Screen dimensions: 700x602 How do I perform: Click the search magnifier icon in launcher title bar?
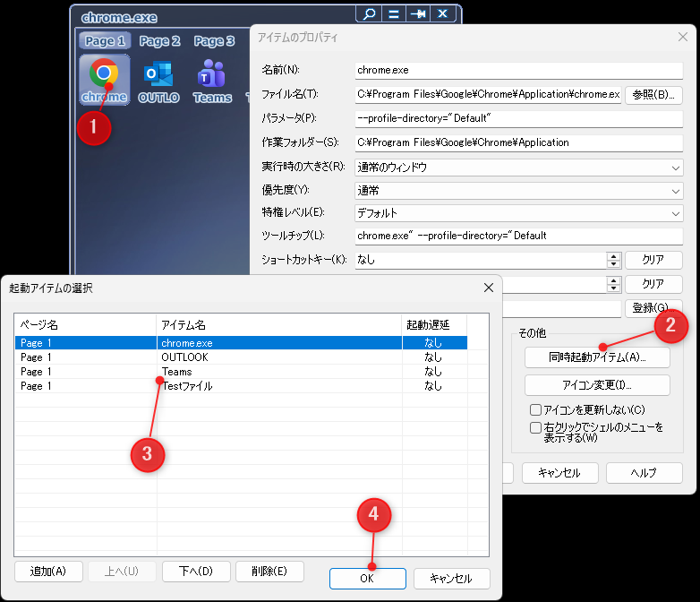point(367,14)
